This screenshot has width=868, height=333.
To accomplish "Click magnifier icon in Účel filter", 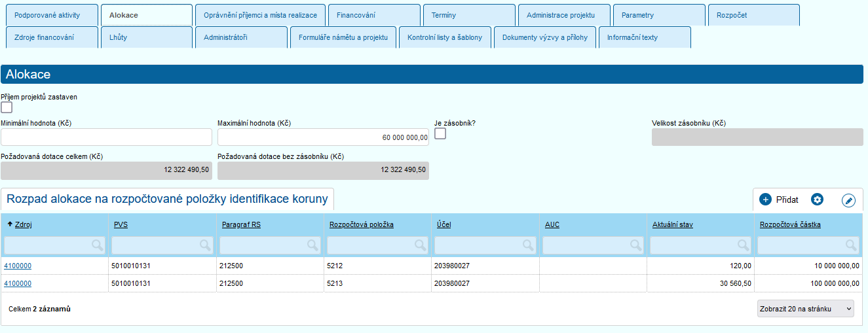I will click(528, 245).
